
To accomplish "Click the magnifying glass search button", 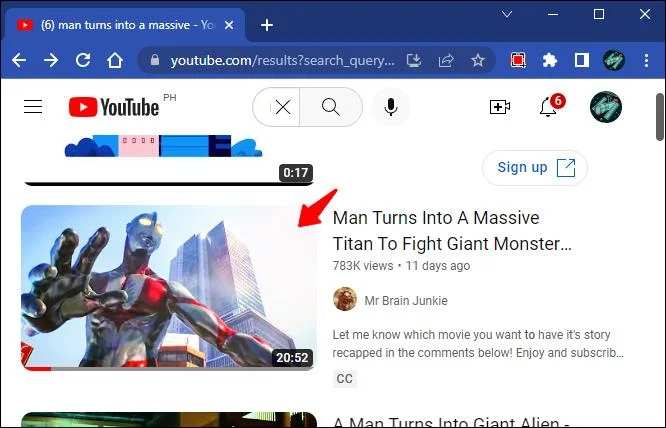I will click(x=331, y=107).
